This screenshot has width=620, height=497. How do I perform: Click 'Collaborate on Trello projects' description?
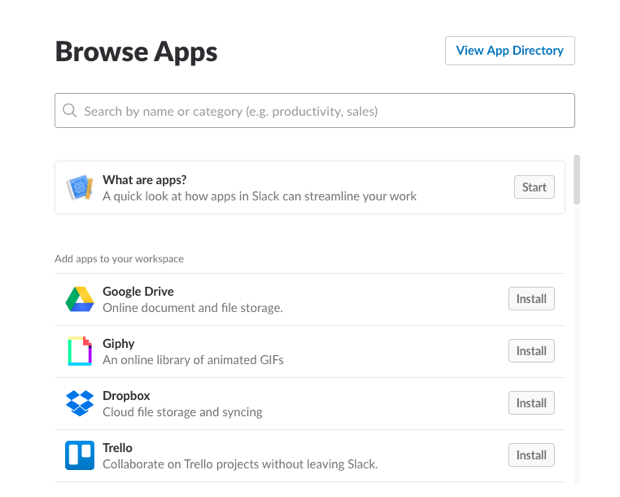[240, 464]
